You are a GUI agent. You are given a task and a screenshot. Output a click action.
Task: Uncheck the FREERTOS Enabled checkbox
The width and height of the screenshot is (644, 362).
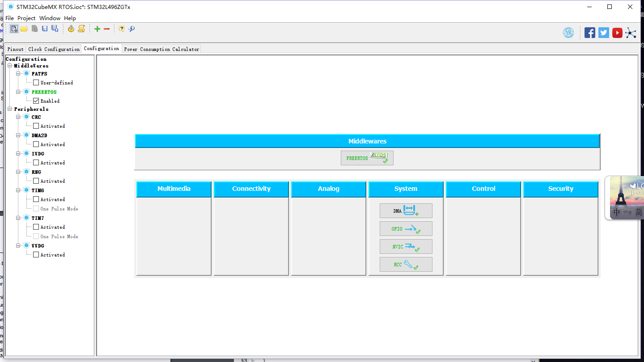click(36, 101)
